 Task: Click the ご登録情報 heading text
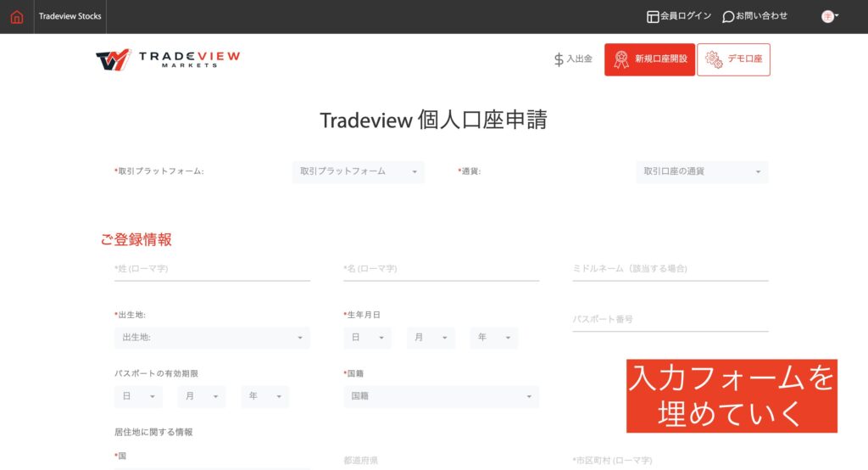coord(136,239)
